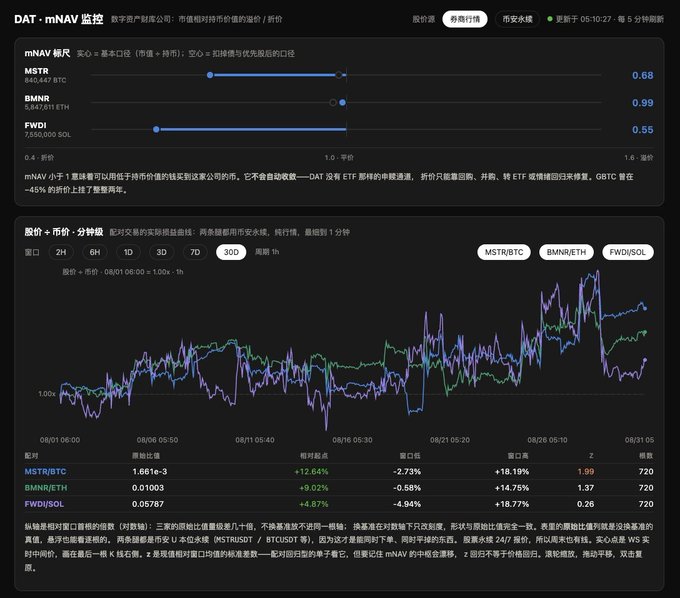Click the raw ratio 1.661e-3
Screen dimensions: 680x598
tap(150, 471)
